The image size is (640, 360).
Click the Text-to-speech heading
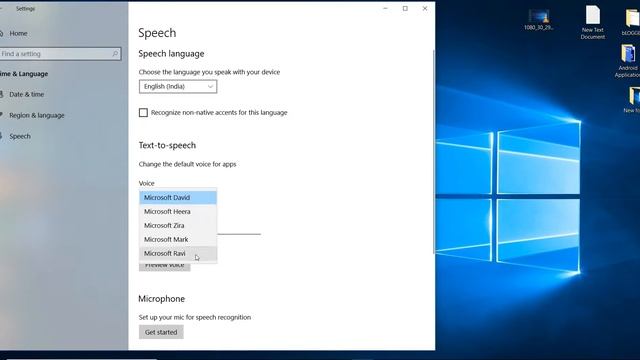point(167,145)
